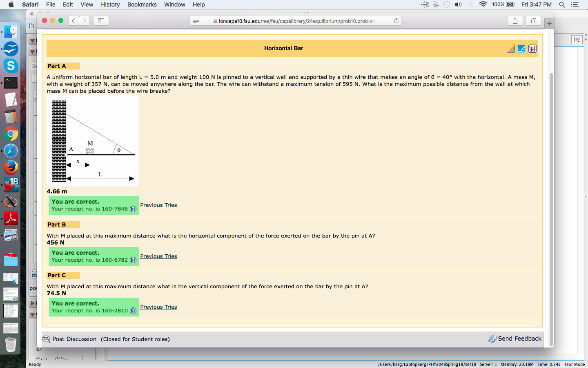
Task: Open Firefox from the Dock
Action: pos(11,168)
